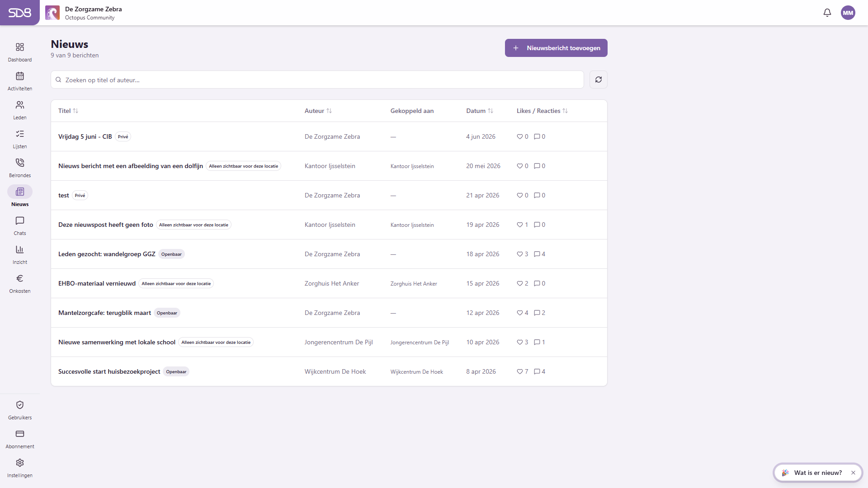Open the 'Leden gezocht: wandelgroep GGZ' post
This screenshot has height=488, width=868.
107,254
